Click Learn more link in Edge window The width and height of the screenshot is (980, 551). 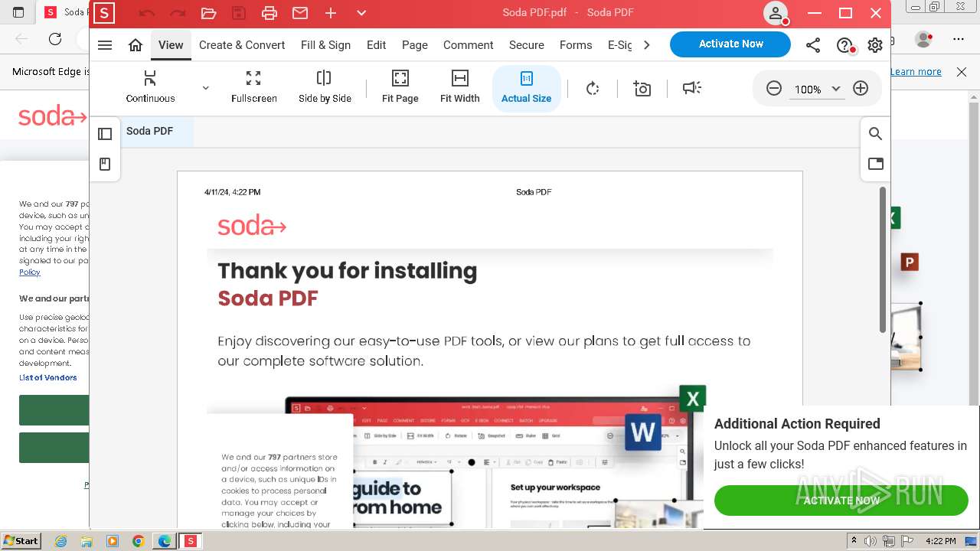tap(916, 71)
